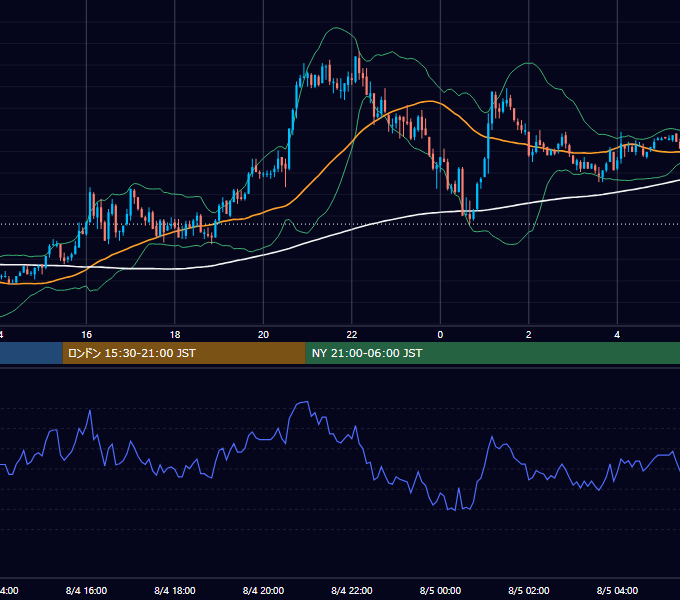Click the 8/5 02:00 date label
Viewport: 680px width, 600px height.
pyautogui.click(x=529, y=590)
